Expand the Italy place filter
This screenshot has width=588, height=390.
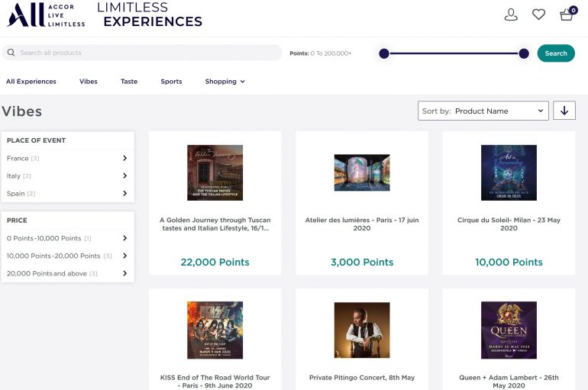124,176
